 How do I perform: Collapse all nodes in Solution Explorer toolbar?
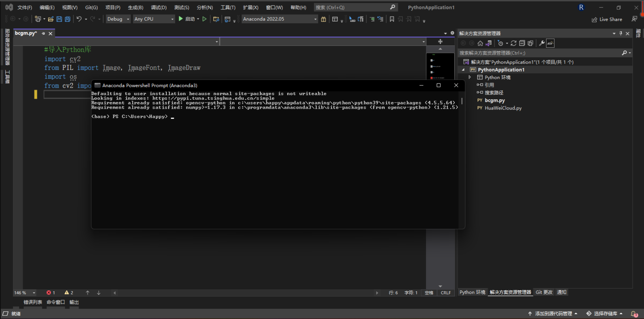coord(522,43)
